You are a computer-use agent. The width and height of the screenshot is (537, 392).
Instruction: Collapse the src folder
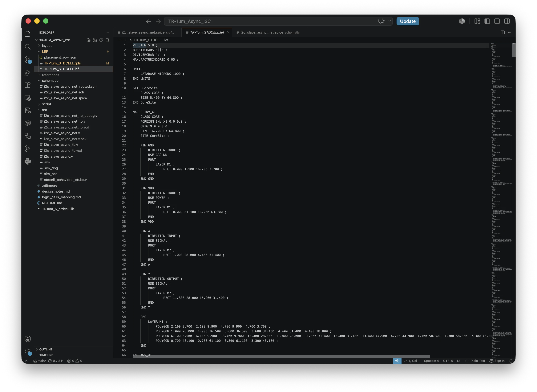[x=74, y=110]
